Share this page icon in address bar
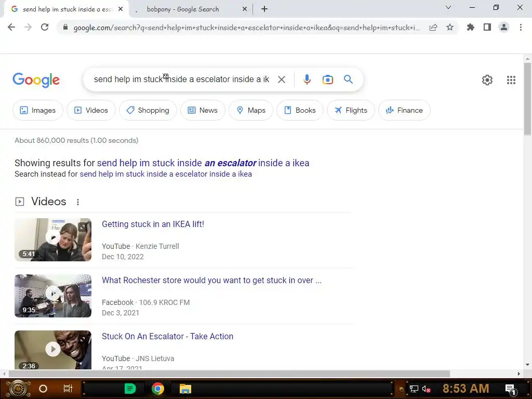532x399 pixels. click(x=433, y=27)
